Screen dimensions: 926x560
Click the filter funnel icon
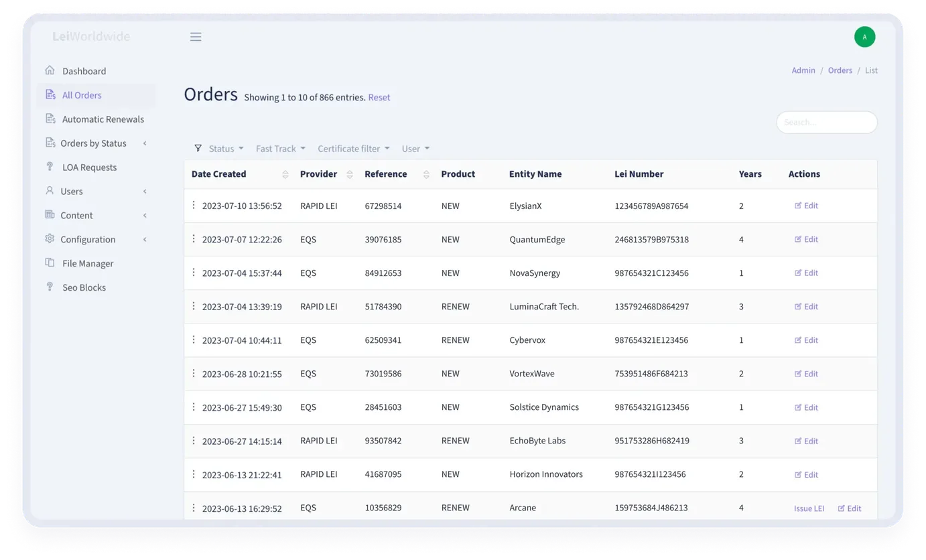198,148
